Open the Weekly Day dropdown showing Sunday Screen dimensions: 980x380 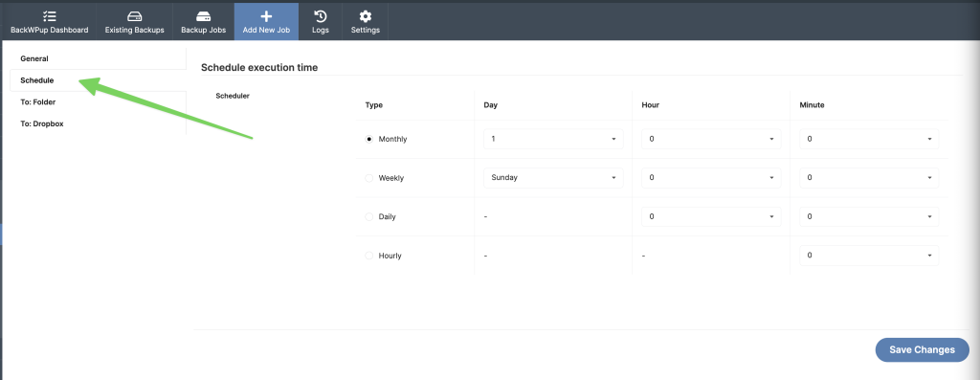[553, 177]
